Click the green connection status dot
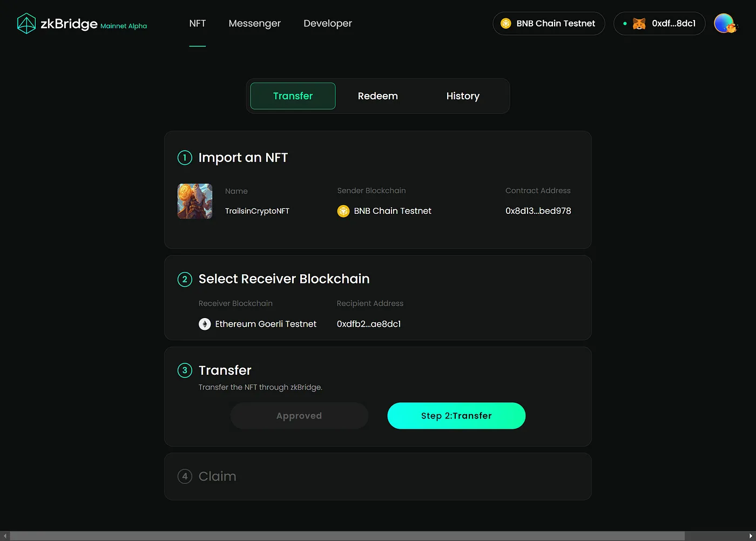This screenshot has width=756, height=541. [x=625, y=24]
